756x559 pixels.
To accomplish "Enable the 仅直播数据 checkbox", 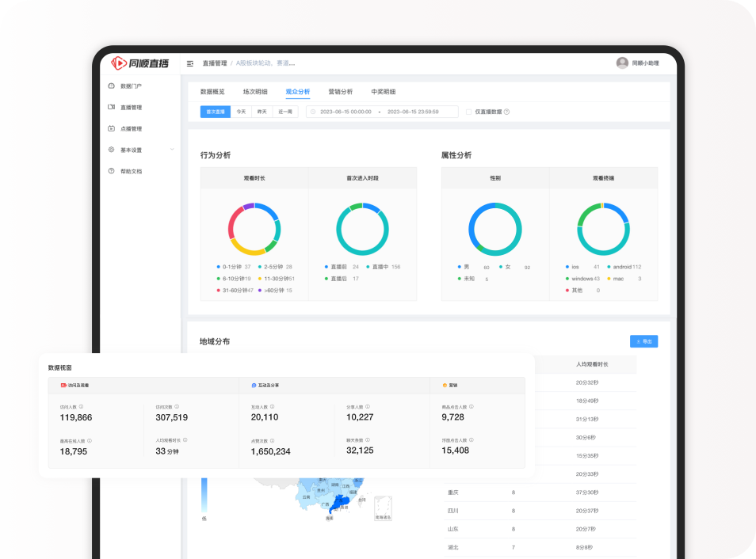I will 468,112.
